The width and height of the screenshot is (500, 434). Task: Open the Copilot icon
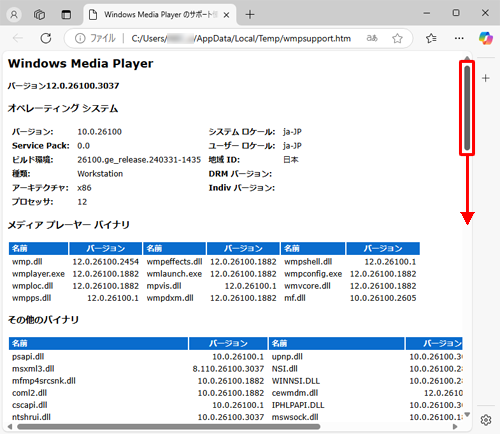coord(486,38)
